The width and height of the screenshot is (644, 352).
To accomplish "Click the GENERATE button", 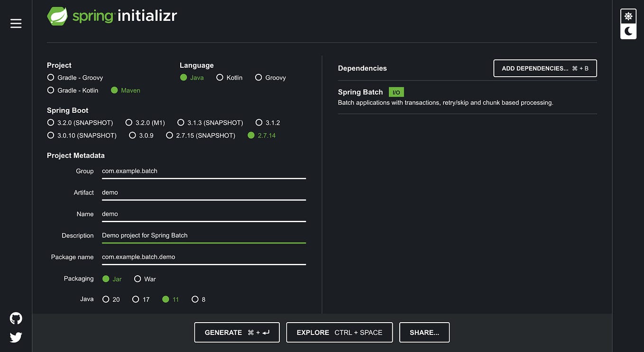I will [x=237, y=332].
